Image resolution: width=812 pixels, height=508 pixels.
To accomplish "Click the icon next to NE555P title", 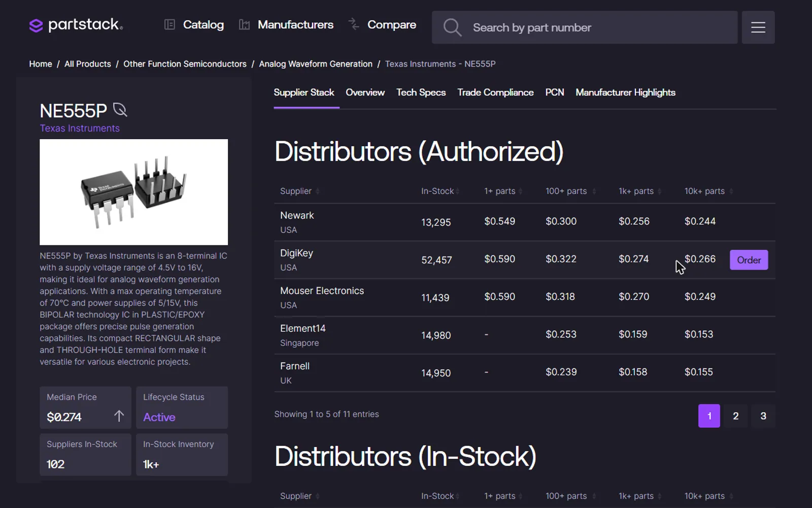I will (x=120, y=110).
